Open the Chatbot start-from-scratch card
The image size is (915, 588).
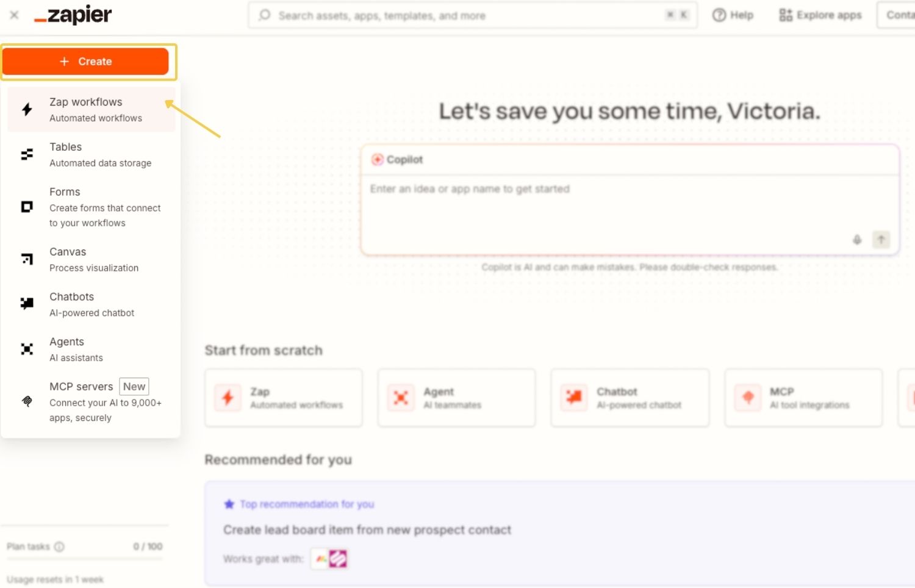click(630, 398)
